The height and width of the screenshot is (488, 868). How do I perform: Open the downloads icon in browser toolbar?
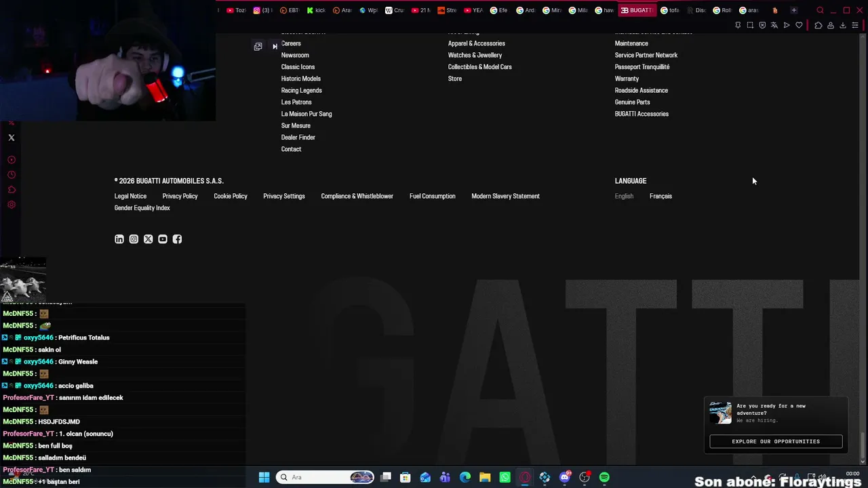(843, 26)
